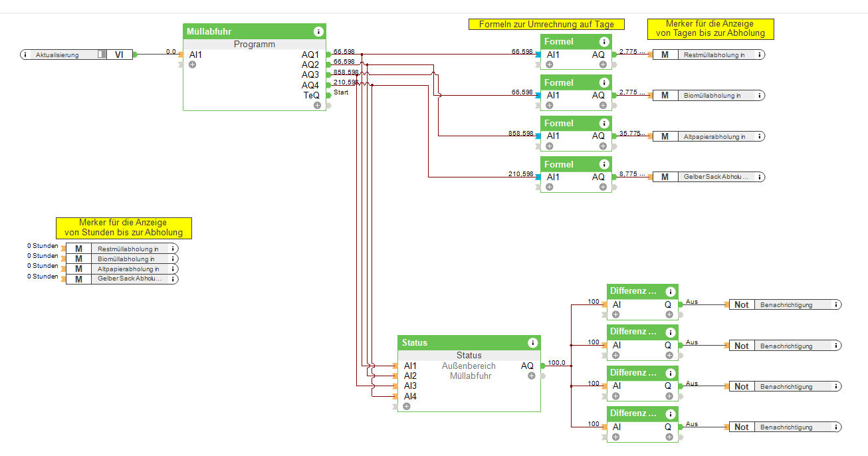Viewport: 868px width, 456px height.
Task: Click plus icon below AQ in Status block
Action: point(531,376)
